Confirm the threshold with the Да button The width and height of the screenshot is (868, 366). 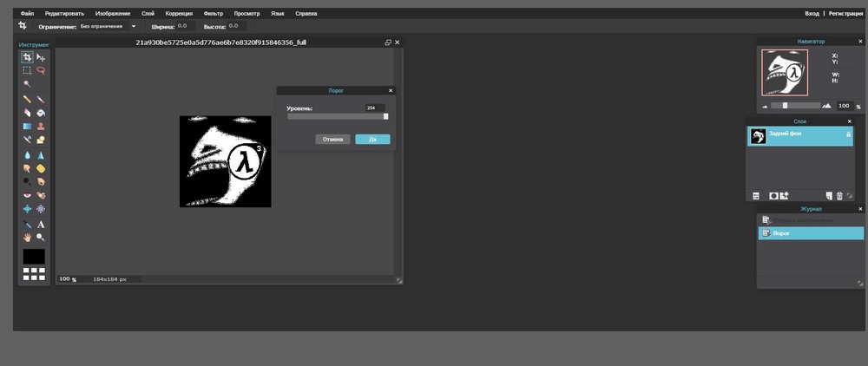[x=372, y=139]
